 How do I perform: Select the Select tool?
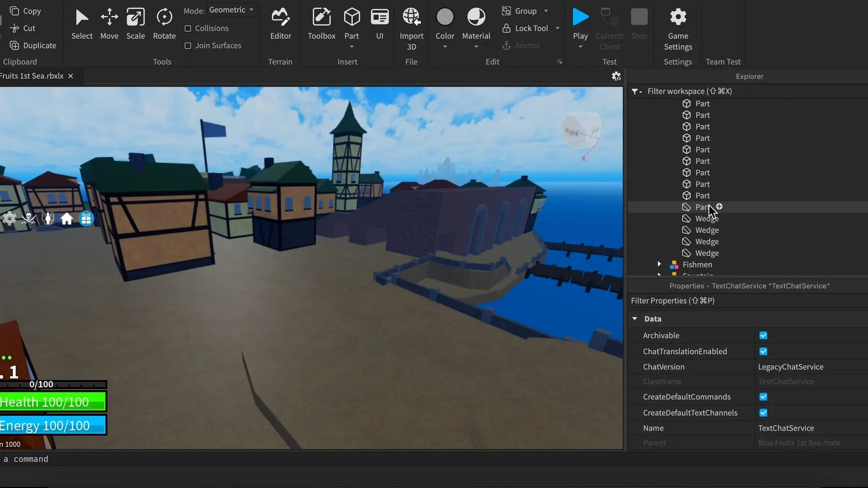coord(82,24)
